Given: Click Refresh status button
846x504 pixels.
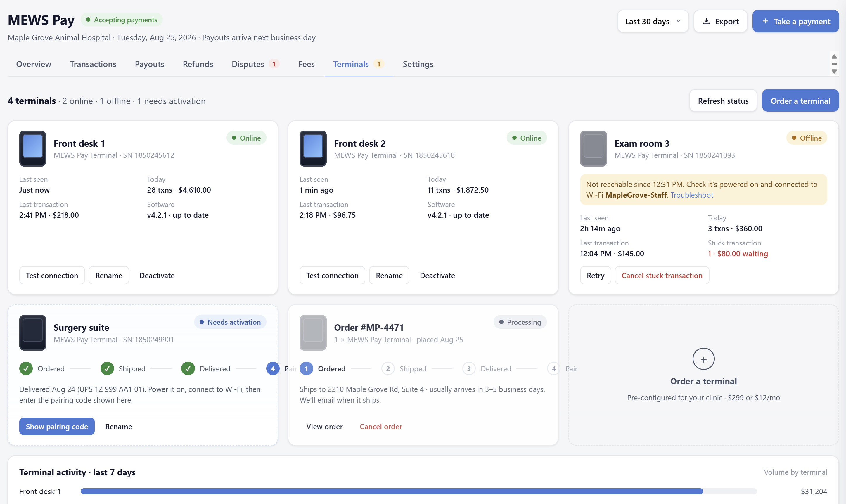Looking at the screenshot, I should coord(723,101).
